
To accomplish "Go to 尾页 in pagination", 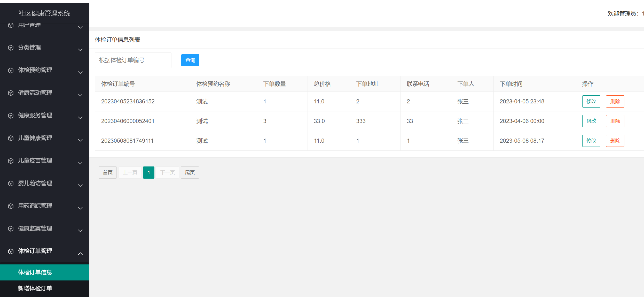I will (x=190, y=172).
